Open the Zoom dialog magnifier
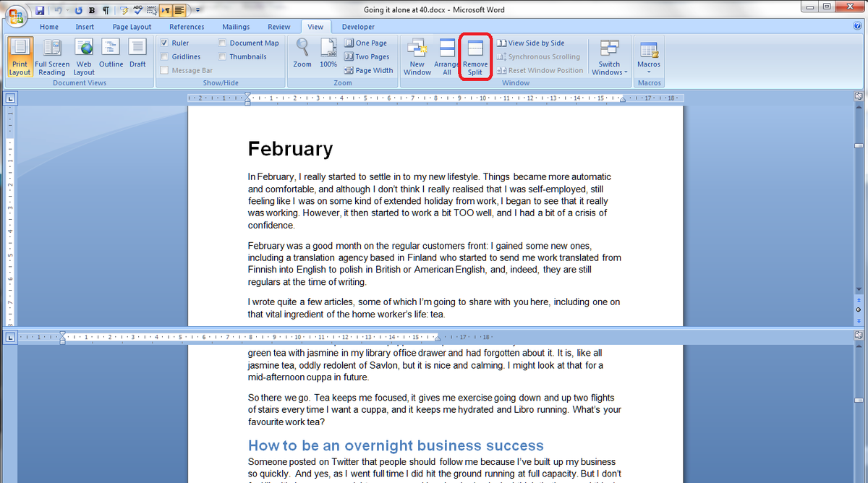The height and width of the screenshot is (483, 868). coord(302,54)
